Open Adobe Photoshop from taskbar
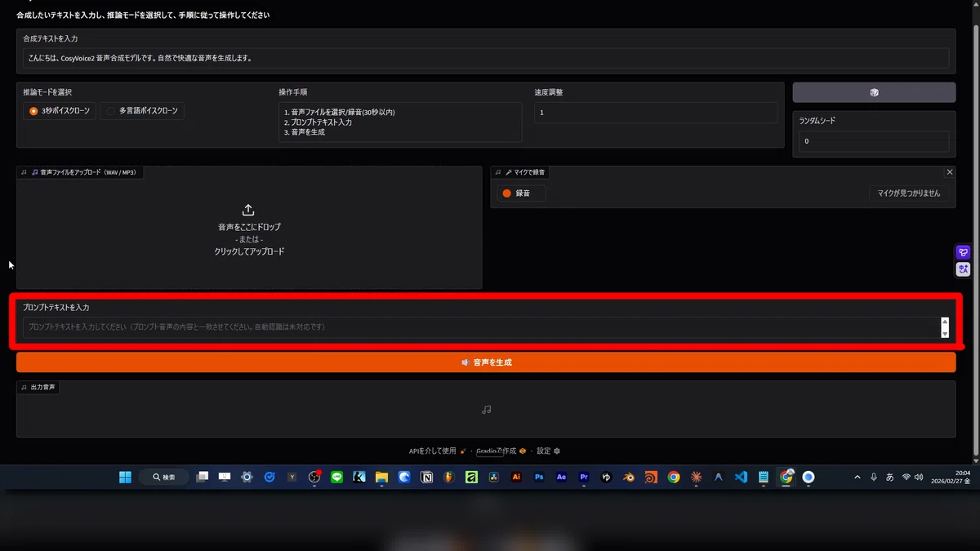 [538, 478]
